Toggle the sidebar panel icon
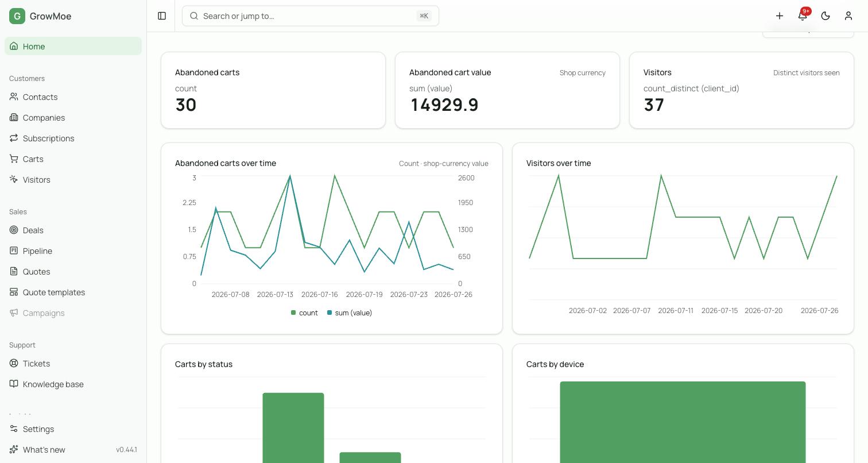This screenshot has width=868, height=463. click(x=162, y=16)
